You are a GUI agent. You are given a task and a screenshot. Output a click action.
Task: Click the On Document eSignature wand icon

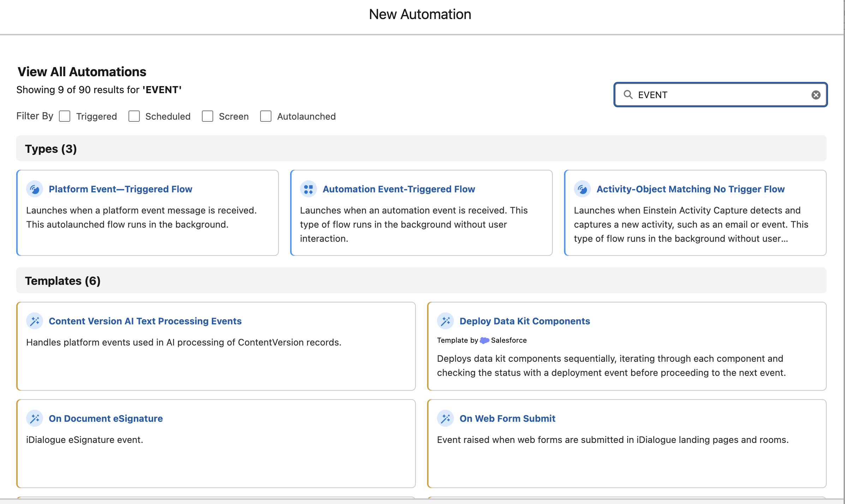point(35,419)
